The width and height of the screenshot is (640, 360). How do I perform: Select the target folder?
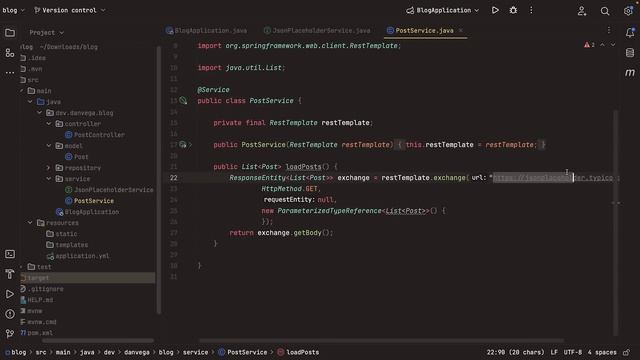(87, 278)
